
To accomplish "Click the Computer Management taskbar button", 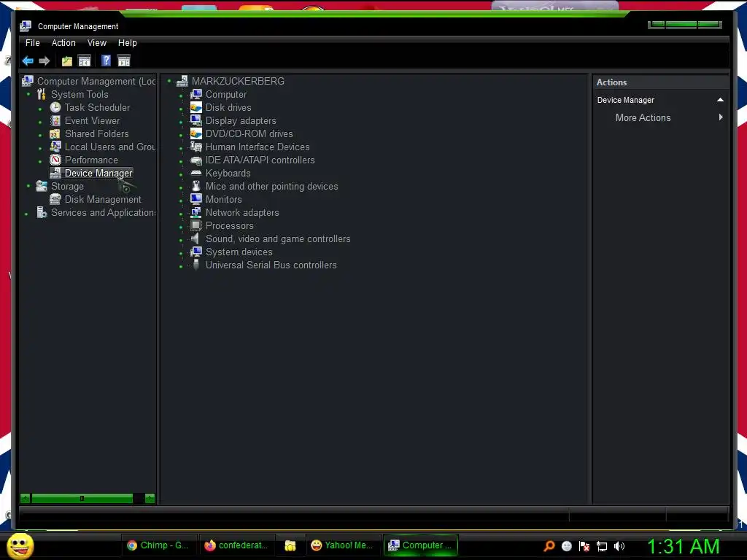I will point(421,545).
